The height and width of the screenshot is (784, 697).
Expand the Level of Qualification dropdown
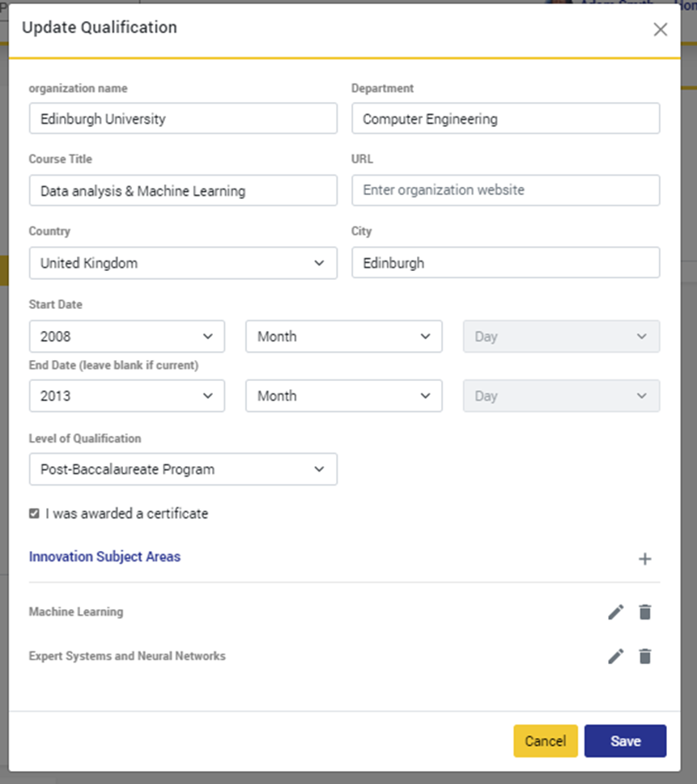coord(183,469)
